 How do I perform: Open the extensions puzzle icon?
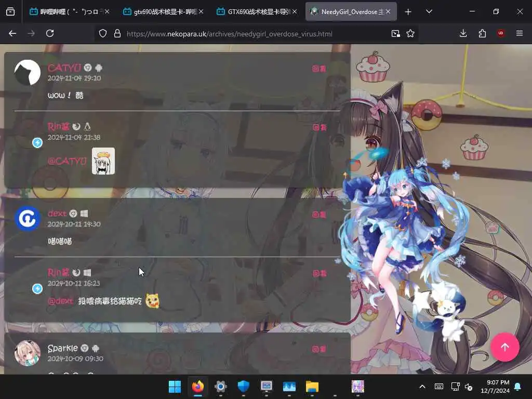[482, 33]
